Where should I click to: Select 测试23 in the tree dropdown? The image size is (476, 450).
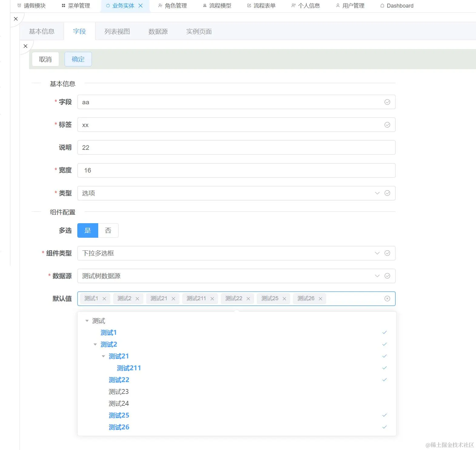point(119,392)
